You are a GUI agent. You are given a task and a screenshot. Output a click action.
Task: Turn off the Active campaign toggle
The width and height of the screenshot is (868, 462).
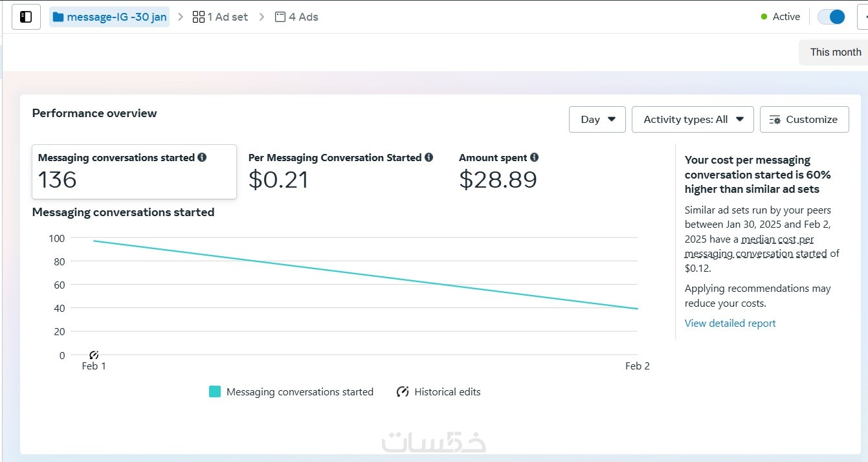click(831, 17)
